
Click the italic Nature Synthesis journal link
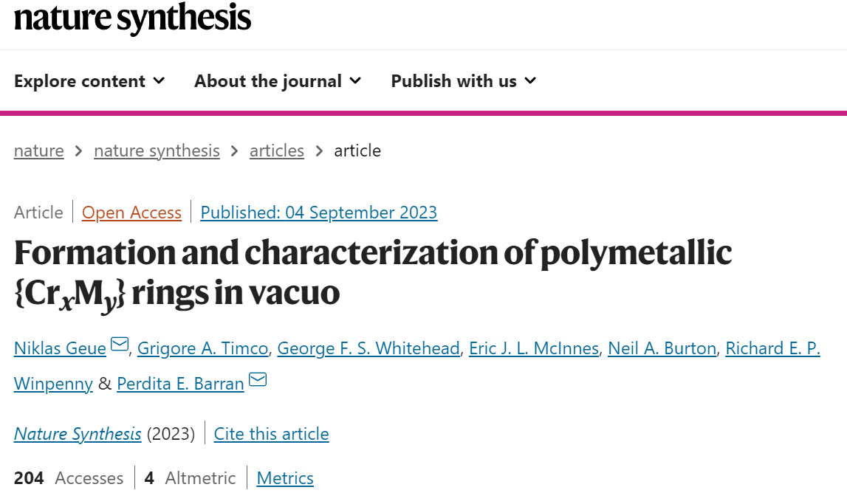[x=78, y=434]
